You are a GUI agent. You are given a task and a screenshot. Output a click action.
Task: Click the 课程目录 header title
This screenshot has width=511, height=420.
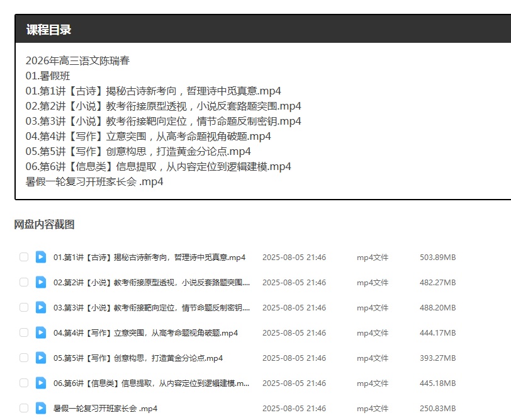[x=48, y=30]
